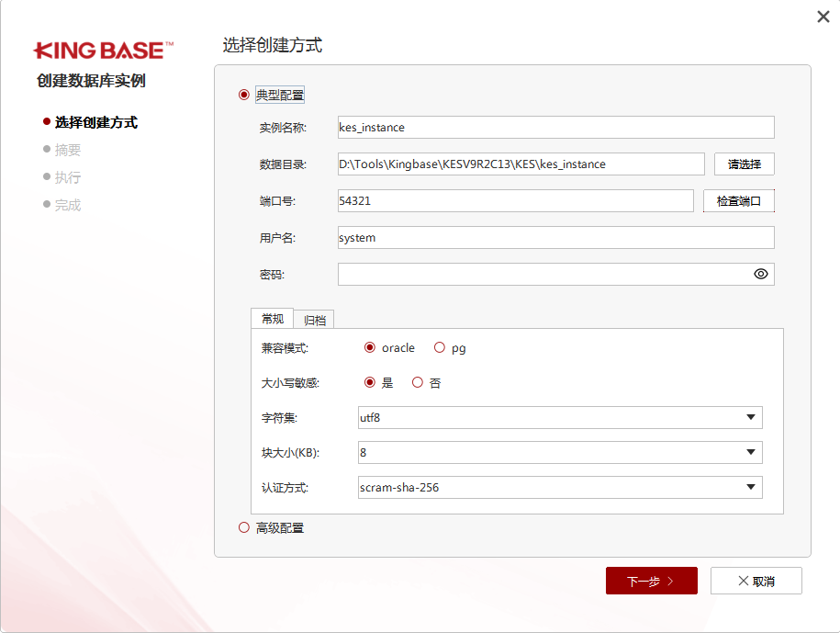The image size is (840, 633).
Task: Click the 取消 button
Action: [756, 581]
